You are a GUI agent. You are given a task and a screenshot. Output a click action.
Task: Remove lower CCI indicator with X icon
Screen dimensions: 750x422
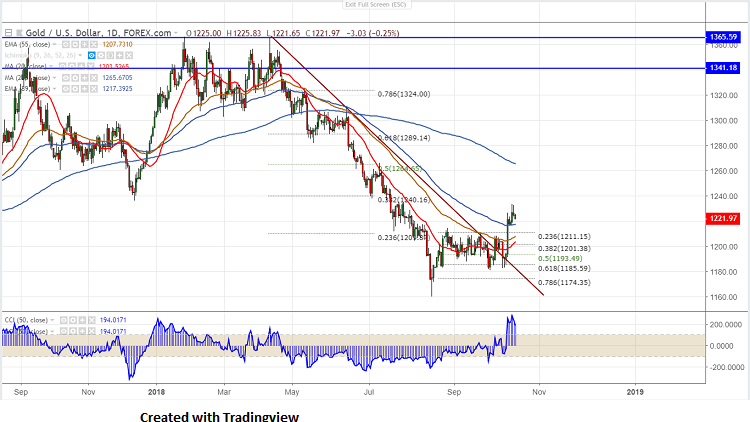pos(91,331)
